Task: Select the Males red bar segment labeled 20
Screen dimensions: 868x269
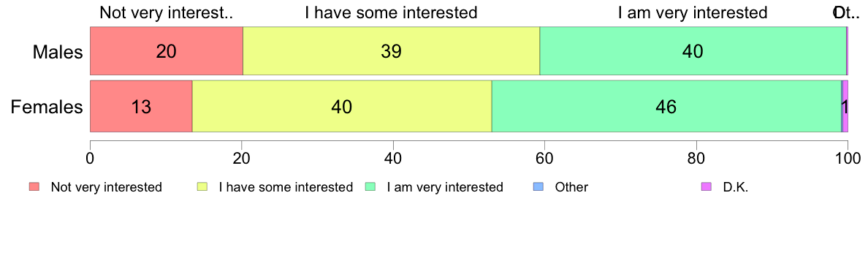Action: 167,51
